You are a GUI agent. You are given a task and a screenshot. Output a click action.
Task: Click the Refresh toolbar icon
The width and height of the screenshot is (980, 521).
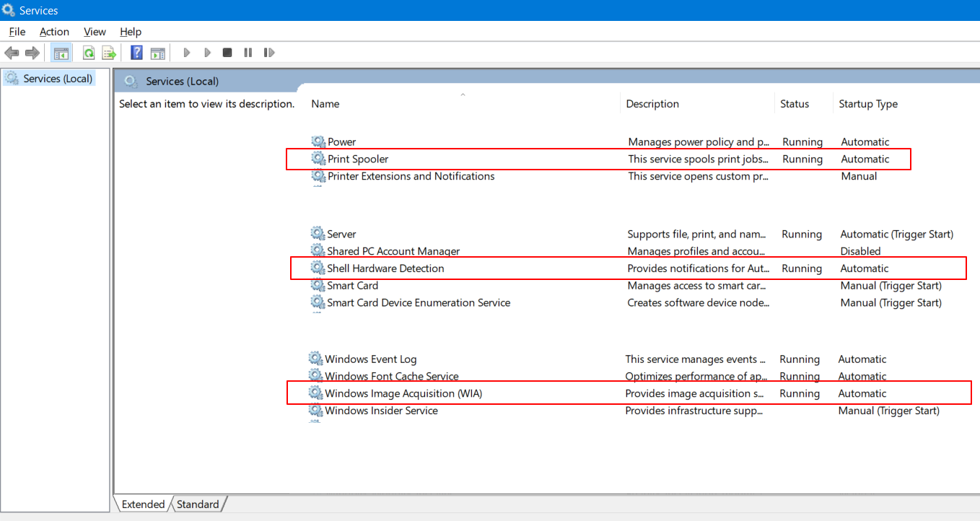coord(88,53)
